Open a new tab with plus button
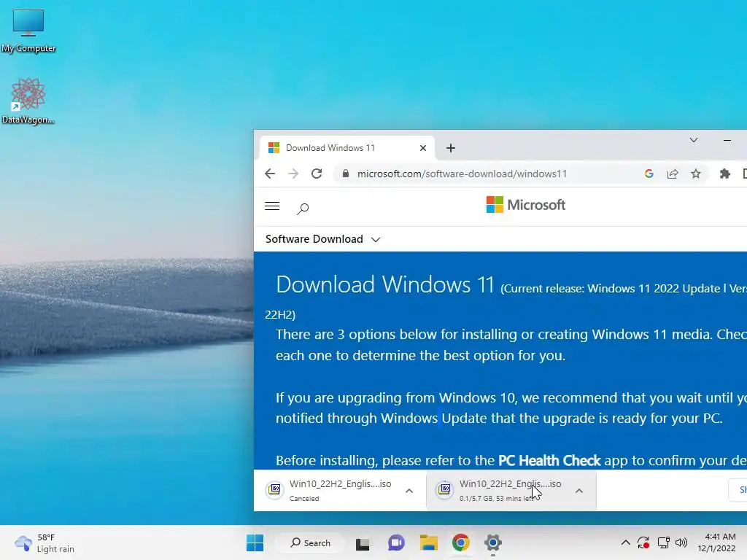 pos(451,148)
